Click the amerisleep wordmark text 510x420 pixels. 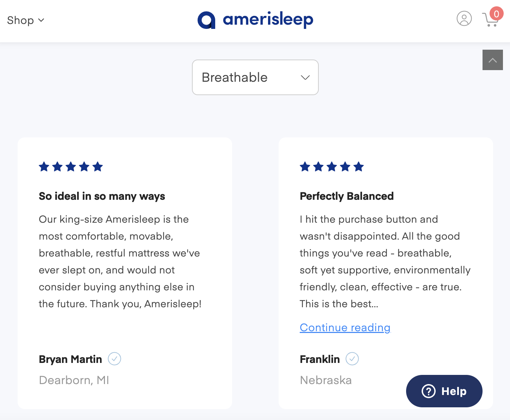[x=268, y=20]
